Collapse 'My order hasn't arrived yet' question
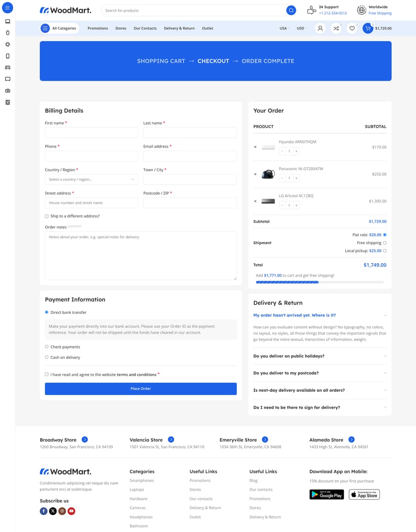Image resolution: width=416 pixels, height=532 pixels. pyautogui.click(x=320, y=315)
